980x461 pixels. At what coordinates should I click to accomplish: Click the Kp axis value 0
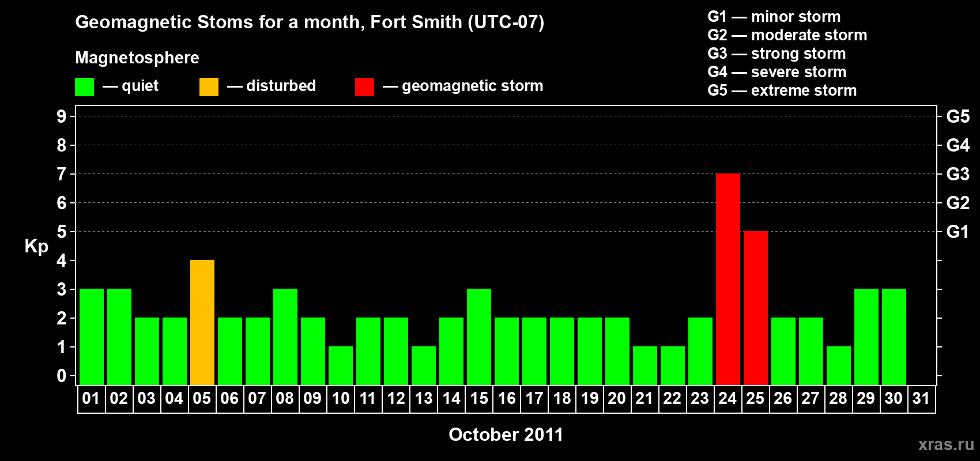(62, 376)
